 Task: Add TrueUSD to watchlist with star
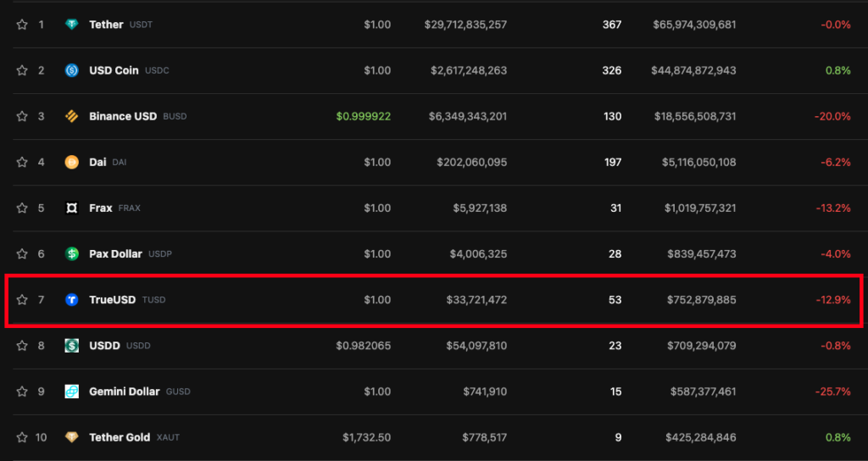(22, 299)
